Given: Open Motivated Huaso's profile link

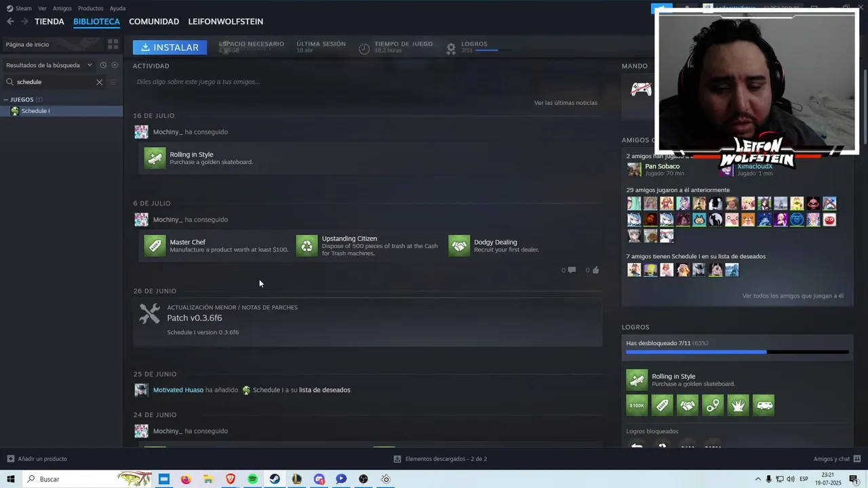Looking at the screenshot, I should [x=178, y=390].
